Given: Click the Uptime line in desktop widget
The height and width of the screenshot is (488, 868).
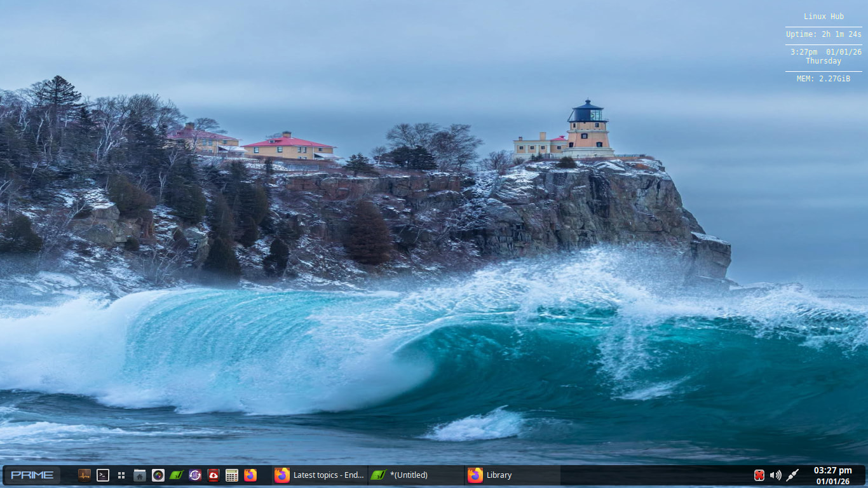Looking at the screenshot, I should pos(824,34).
